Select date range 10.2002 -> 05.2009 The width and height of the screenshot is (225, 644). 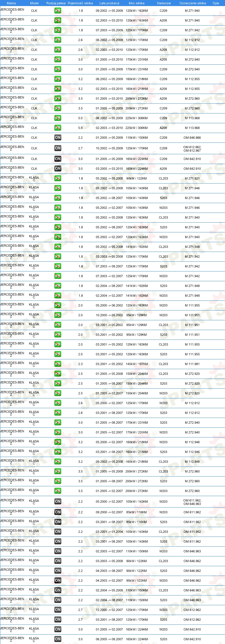click(x=109, y=148)
